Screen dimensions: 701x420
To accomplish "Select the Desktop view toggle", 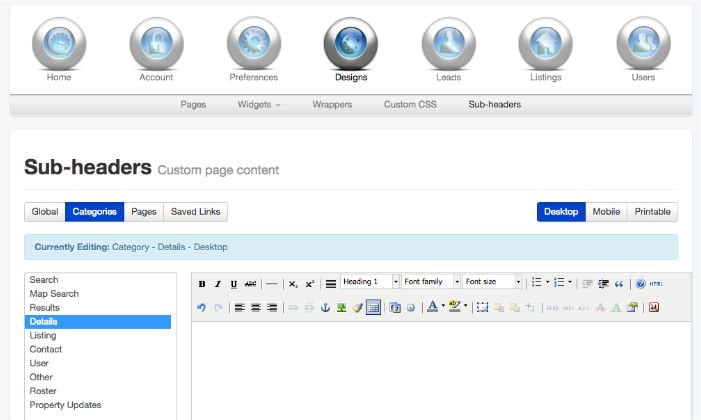I will pyautogui.click(x=561, y=212).
